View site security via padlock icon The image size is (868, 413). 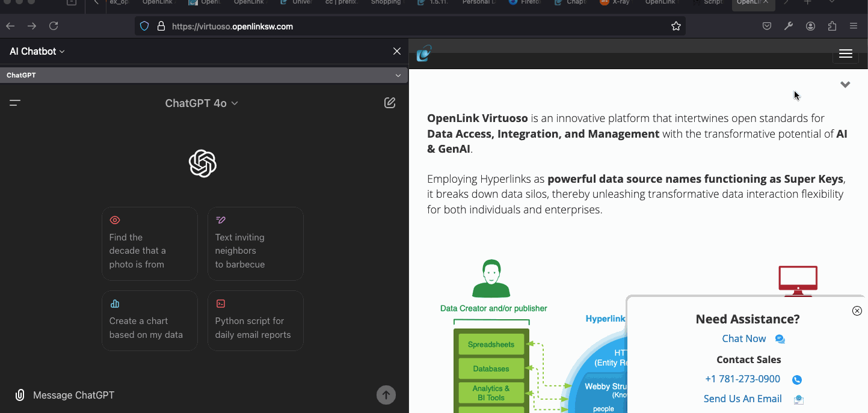[x=161, y=26]
